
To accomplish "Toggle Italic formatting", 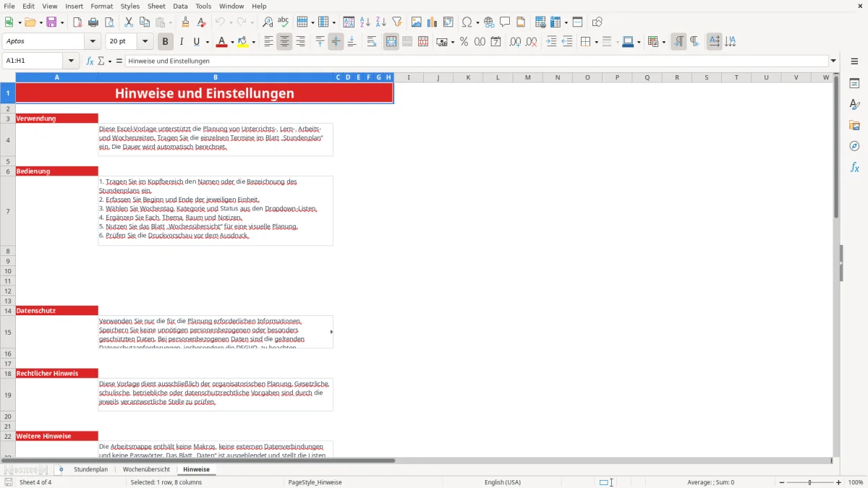I will (182, 42).
